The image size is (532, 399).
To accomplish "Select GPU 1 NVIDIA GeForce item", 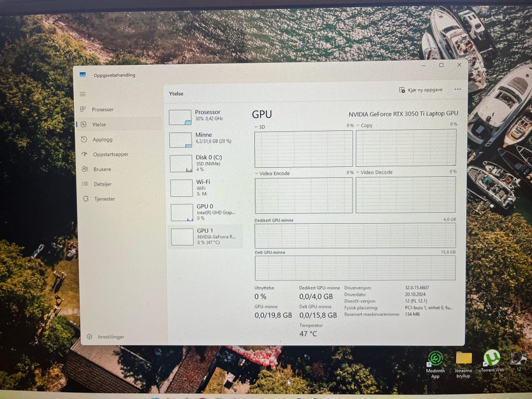I will tap(206, 236).
